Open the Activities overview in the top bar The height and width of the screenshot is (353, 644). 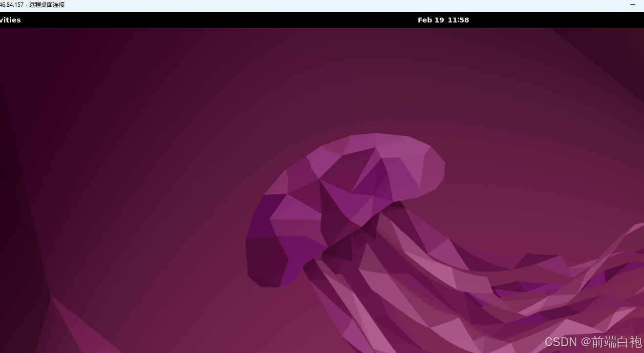10,20
